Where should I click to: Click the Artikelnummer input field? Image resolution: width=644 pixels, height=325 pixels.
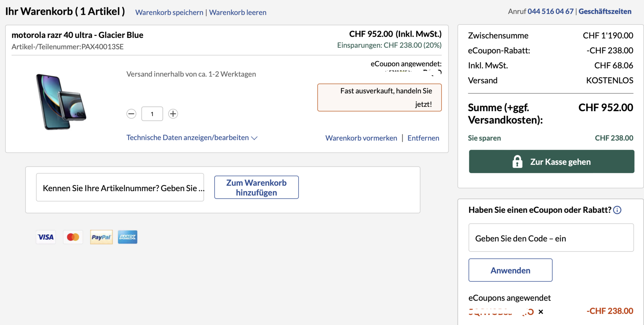pos(120,187)
